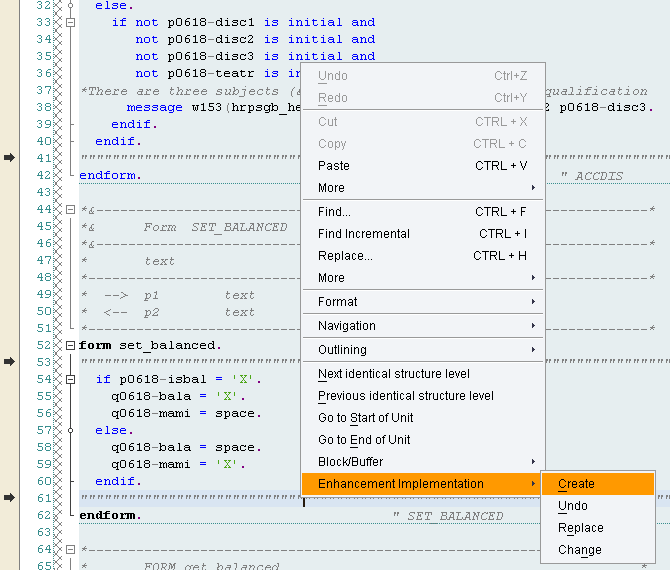Collapse the form set_balanced block at line 52
This screenshot has width=670, height=570.
point(71,345)
